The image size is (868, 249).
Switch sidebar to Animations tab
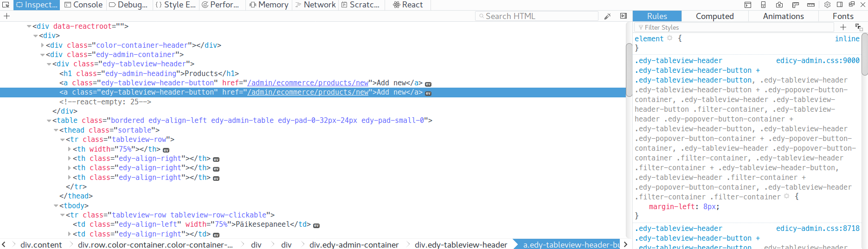pos(783,16)
